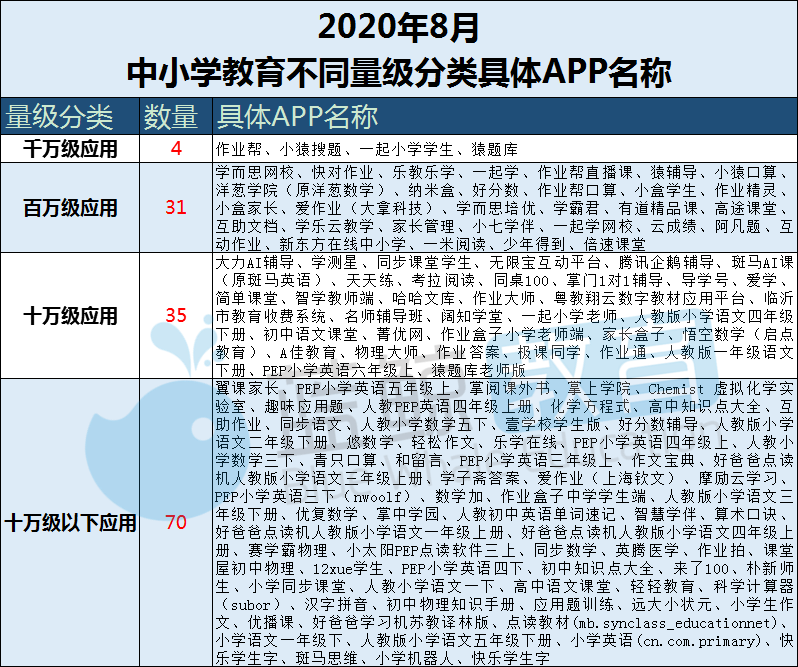Click the app name '智慧学伴'

point(665,514)
